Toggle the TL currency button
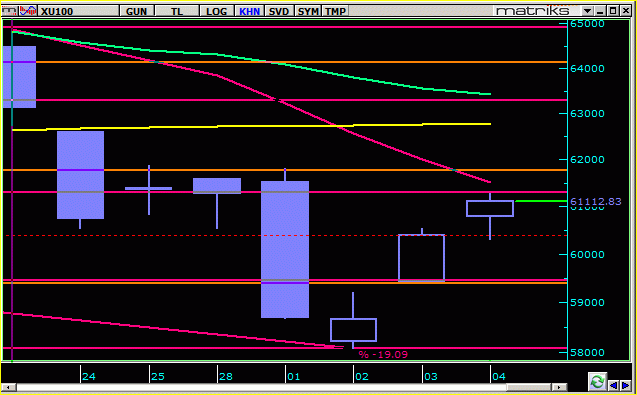The height and width of the screenshot is (395, 637). tap(176, 11)
